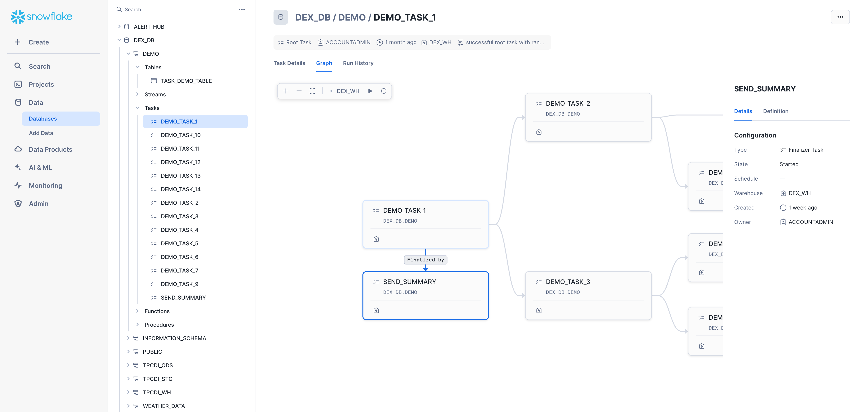The height and width of the screenshot is (412, 868).
Task: Open the Monitoring section
Action: click(x=45, y=185)
